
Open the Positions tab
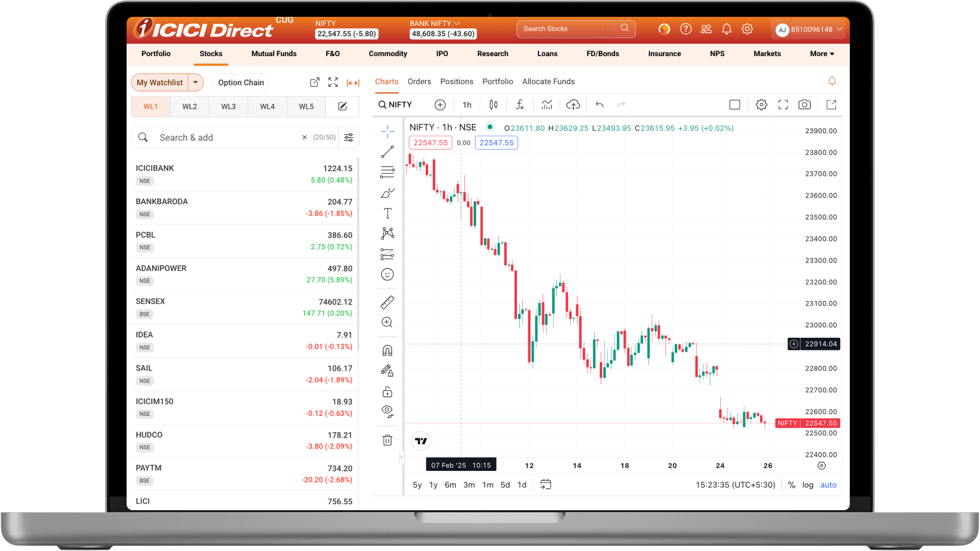coord(457,82)
